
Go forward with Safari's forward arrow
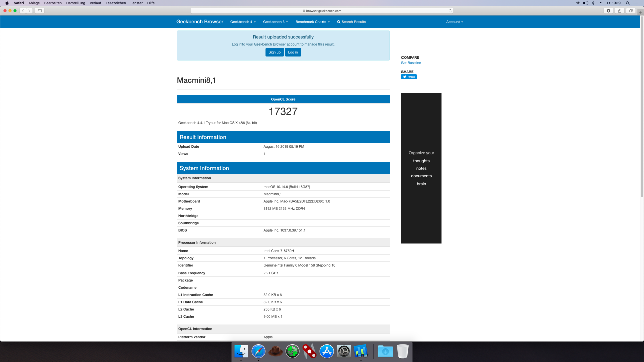(29, 10)
